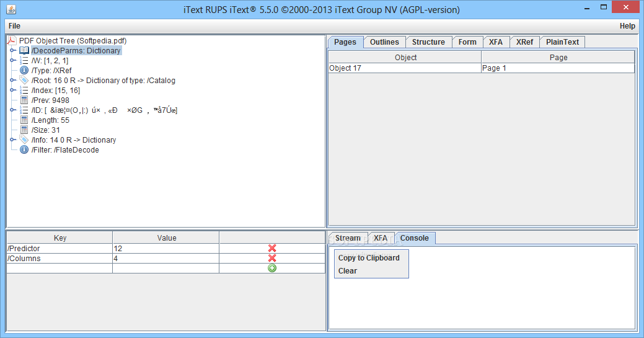Open the Help menu

(x=627, y=26)
